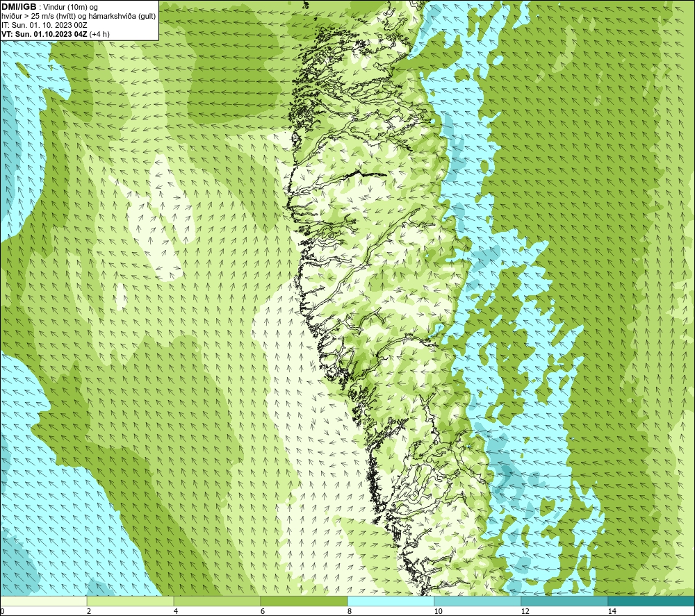
Task: Click the '6' label on the color scale
Action: 263,611
